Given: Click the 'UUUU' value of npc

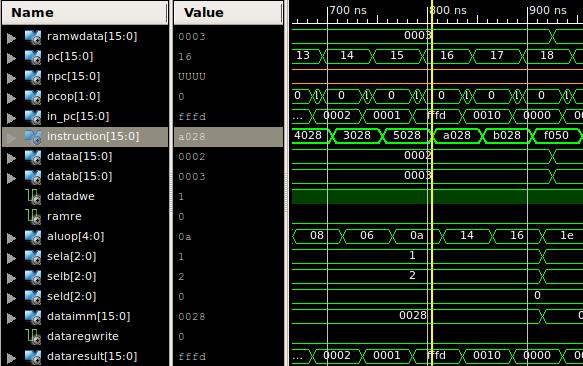Looking at the screenshot, I should [x=191, y=77].
